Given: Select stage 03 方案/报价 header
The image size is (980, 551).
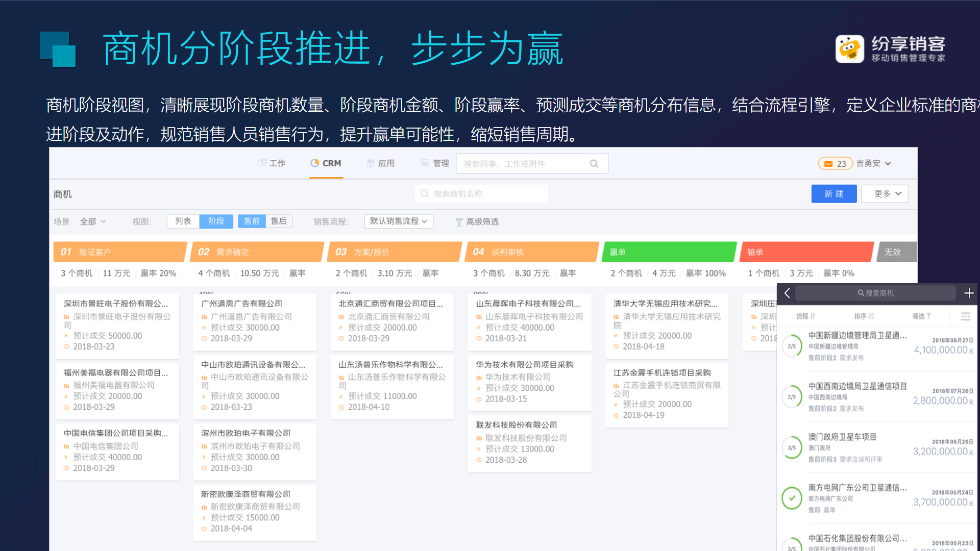Looking at the screenshot, I should click(x=395, y=252).
